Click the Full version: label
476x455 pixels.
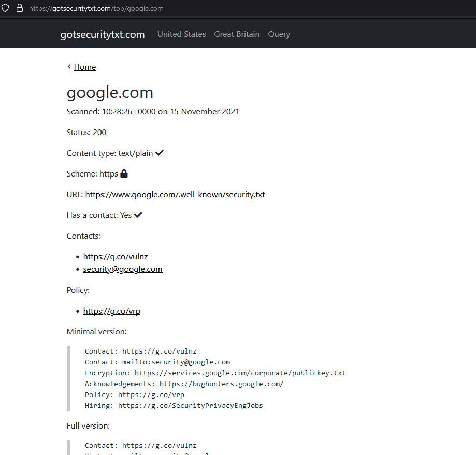coord(88,426)
